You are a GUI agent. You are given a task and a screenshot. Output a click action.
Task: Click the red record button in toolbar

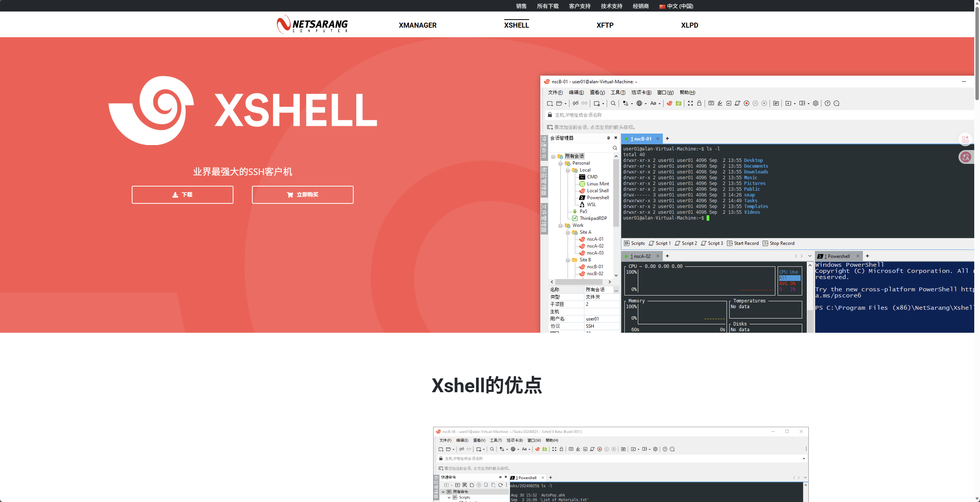coord(747,103)
